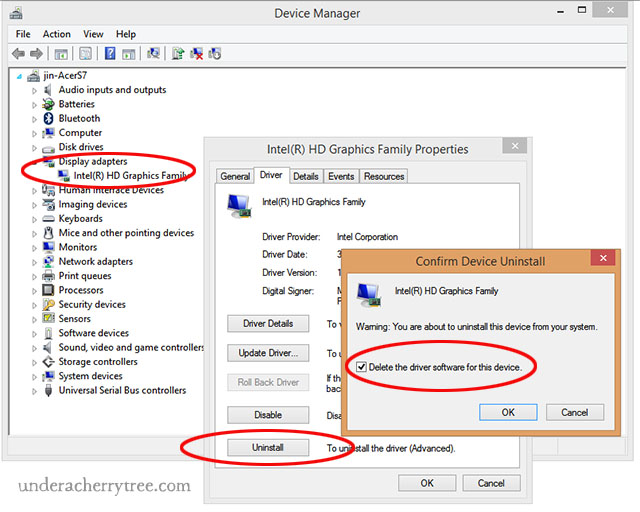Open the View menu
The image size is (640, 512).
pos(93,34)
